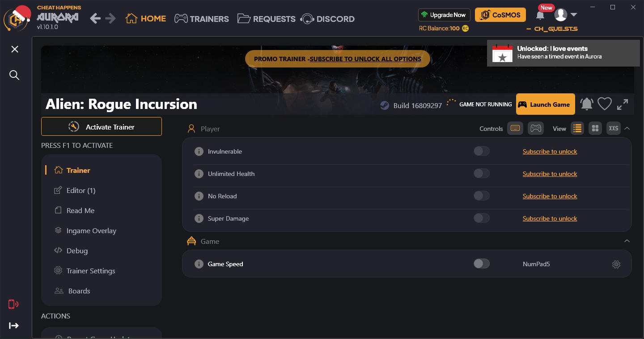Switch controls to gamepad icon

point(535,128)
